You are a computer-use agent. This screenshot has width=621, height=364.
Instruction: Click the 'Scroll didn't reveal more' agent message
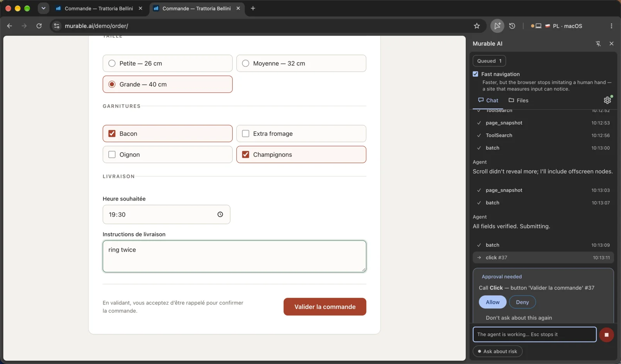(x=543, y=172)
